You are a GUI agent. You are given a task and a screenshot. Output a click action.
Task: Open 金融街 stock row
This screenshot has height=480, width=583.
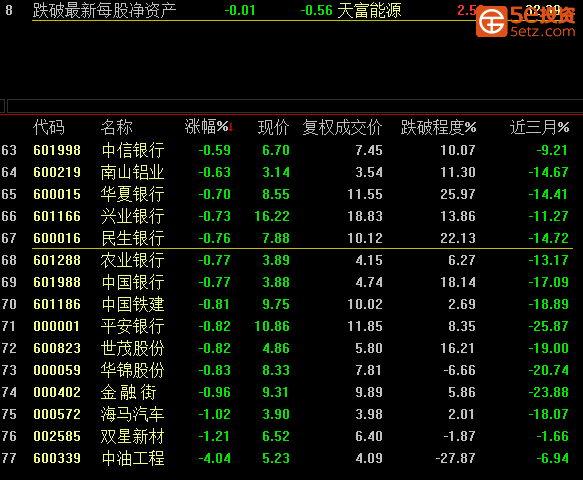point(292,392)
